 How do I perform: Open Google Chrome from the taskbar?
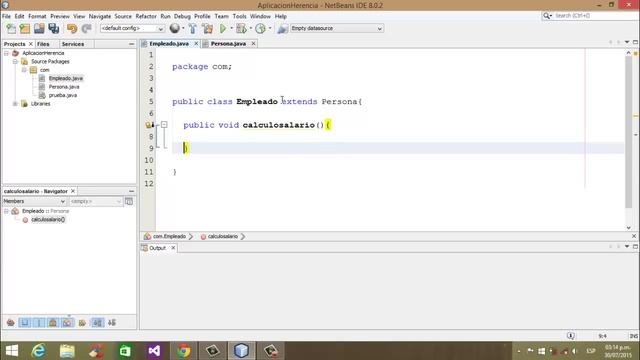coord(183,351)
